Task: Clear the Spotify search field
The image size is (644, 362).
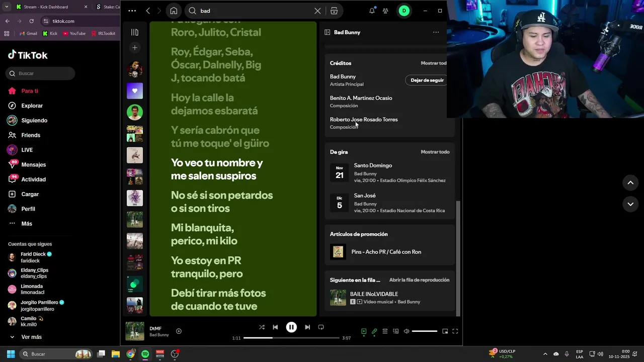Action: coord(317,11)
